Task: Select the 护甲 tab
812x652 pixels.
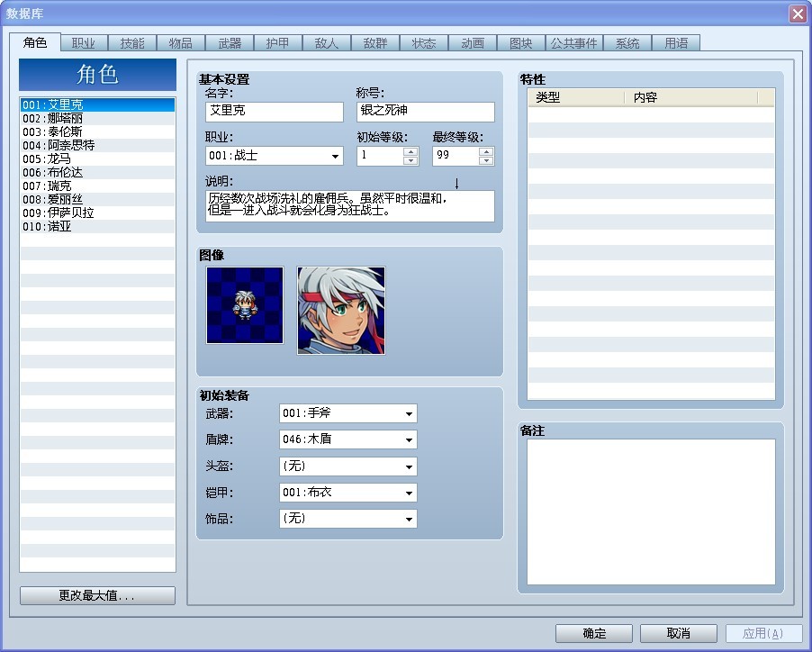Action: click(x=278, y=43)
